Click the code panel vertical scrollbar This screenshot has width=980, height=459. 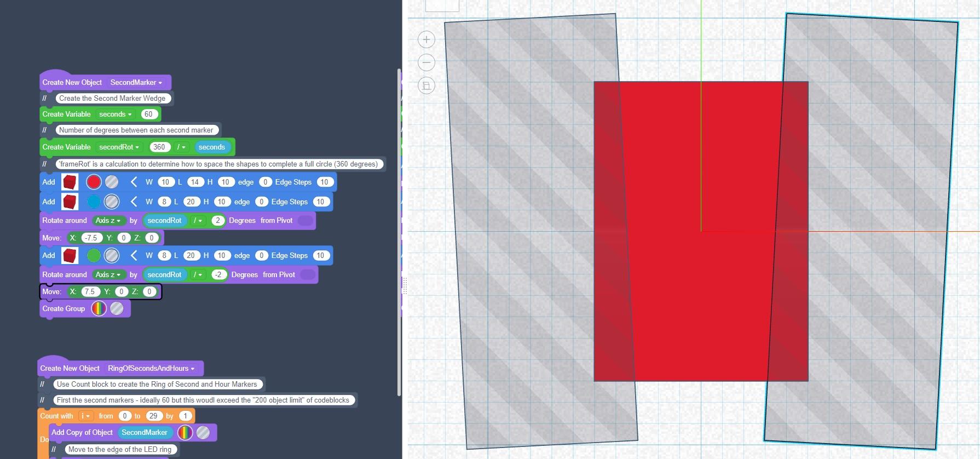(399, 231)
